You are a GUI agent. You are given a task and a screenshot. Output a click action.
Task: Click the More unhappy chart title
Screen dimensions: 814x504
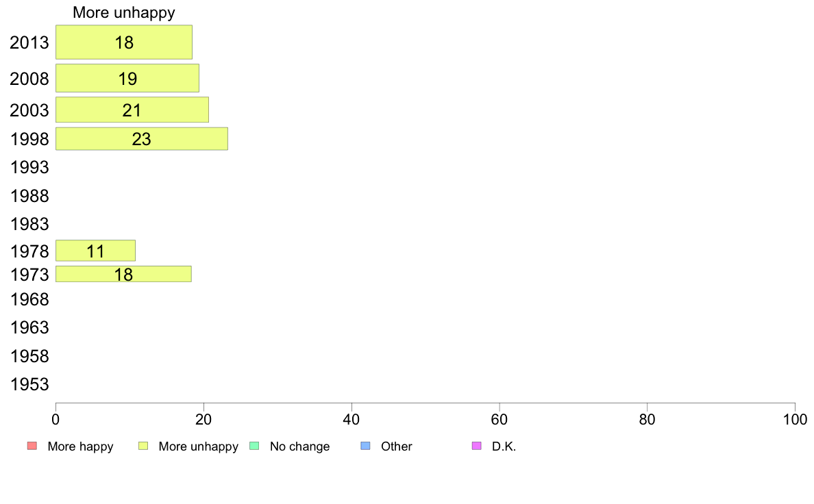tap(123, 12)
